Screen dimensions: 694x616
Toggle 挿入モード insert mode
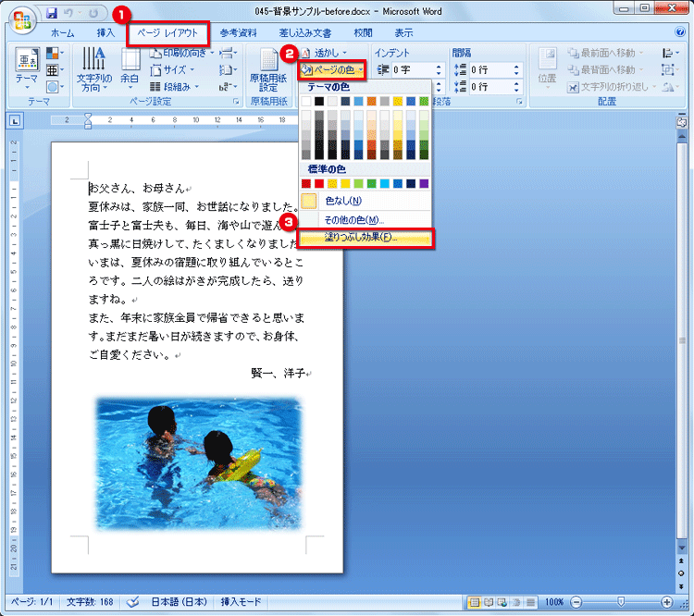click(x=241, y=602)
